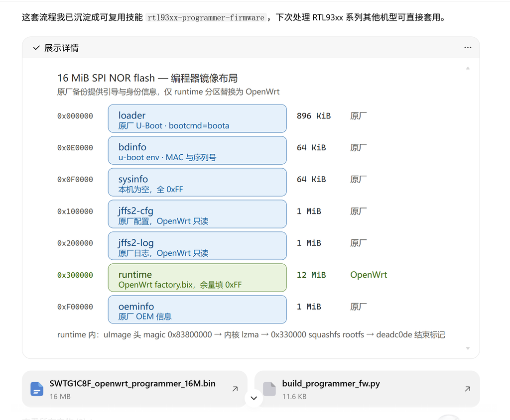The image size is (510, 420).
Task: Click green address 0x300000
Action: click(75, 275)
